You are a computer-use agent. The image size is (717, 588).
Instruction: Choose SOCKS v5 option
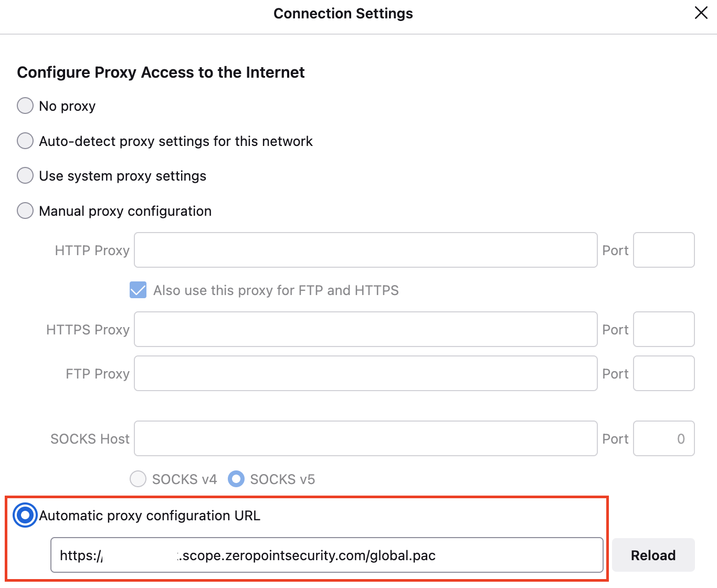[236, 479]
